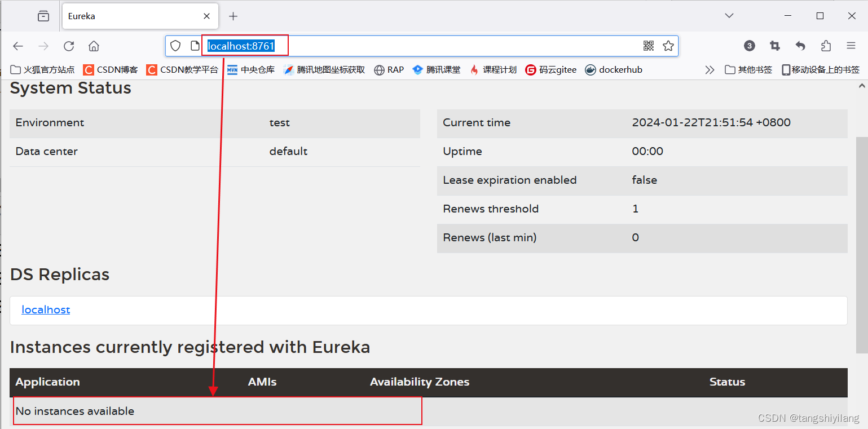Open 腾讯课堂 bookmark
This screenshot has width=868, height=429.
point(437,70)
